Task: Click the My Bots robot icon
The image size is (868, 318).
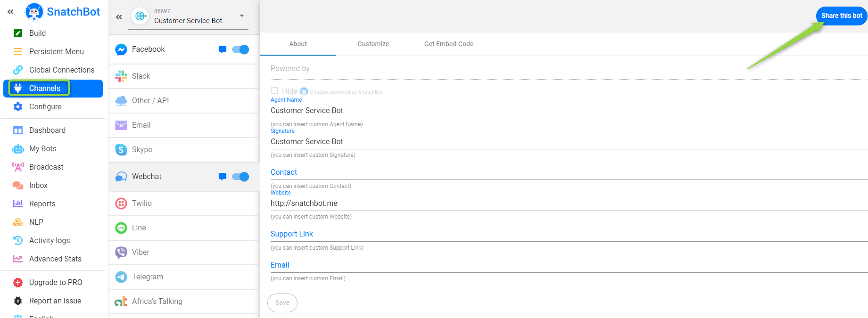Action: click(18, 148)
